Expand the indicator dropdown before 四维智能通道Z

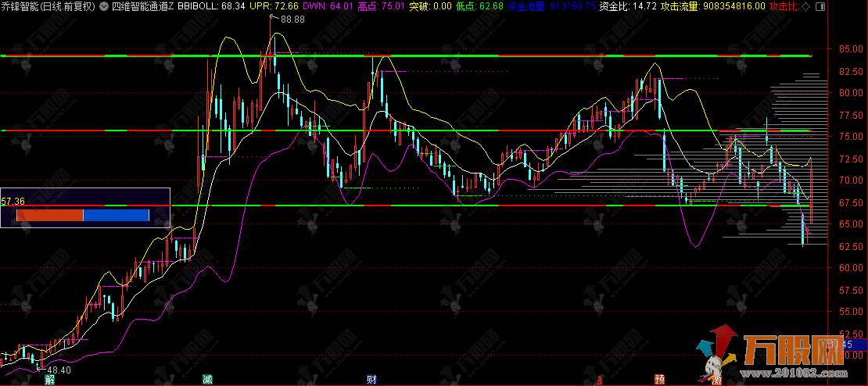coord(102,6)
